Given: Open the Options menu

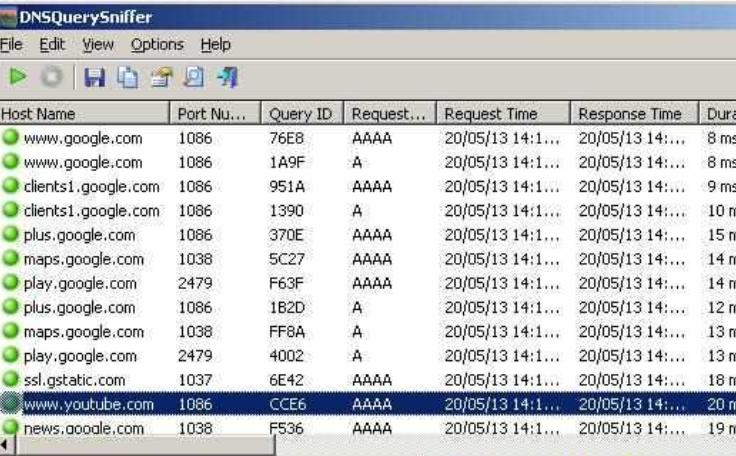Looking at the screenshot, I should [157, 45].
